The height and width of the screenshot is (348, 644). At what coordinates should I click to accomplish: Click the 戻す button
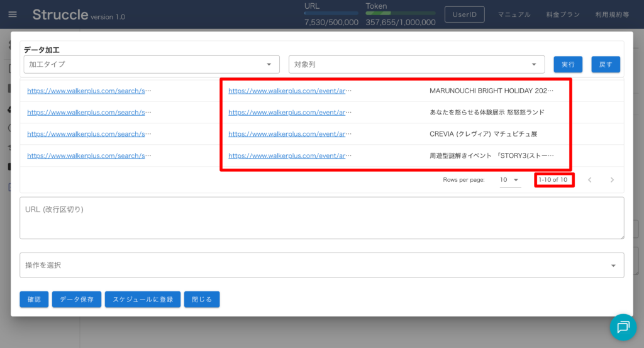(x=605, y=64)
